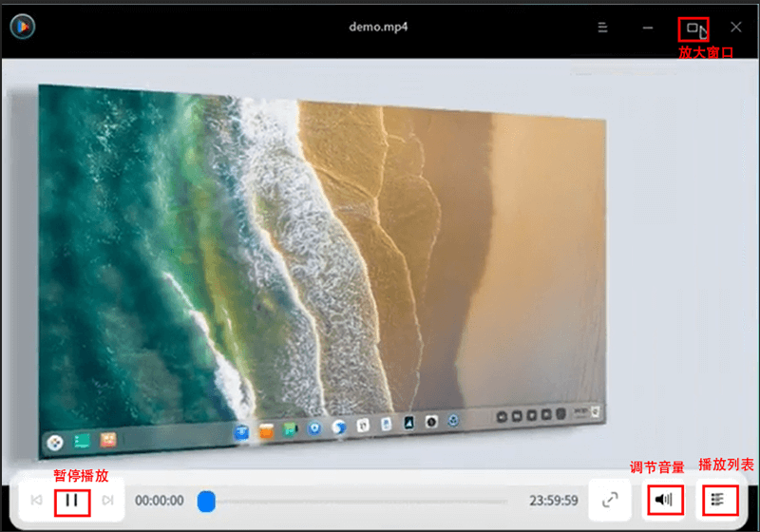Minimize the demo.mp4 player window
The height and width of the screenshot is (532, 760).
tap(648, 28)
